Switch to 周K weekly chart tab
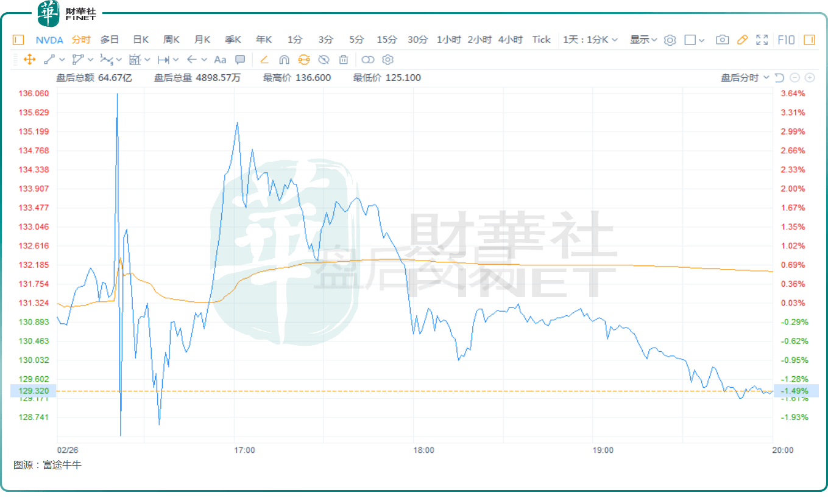 click(171, 40)
